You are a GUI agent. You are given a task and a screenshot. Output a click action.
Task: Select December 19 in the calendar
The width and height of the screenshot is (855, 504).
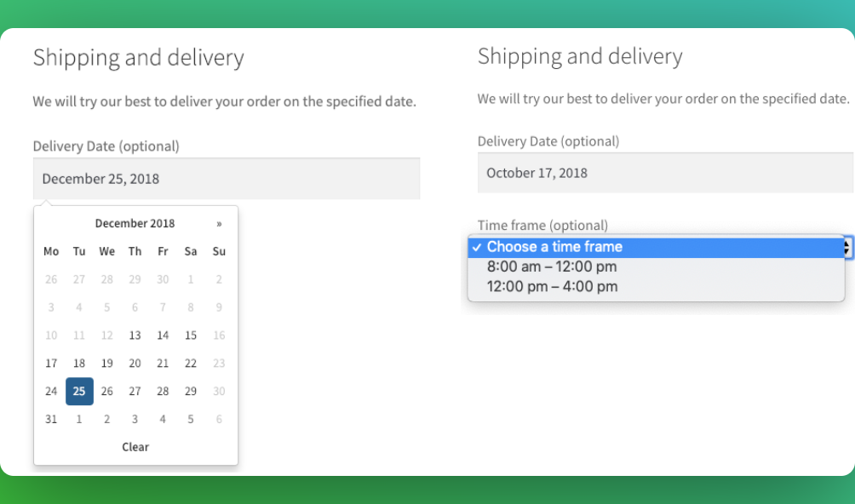click(x=107, y=363)
